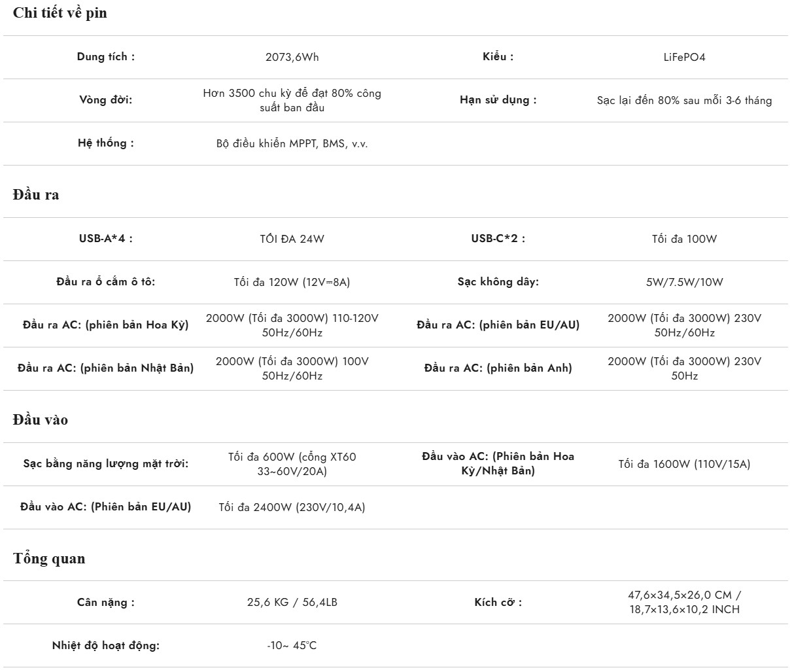Screen dimensions: 792x672
Task: Click the "Chi tiết về pin" section heading
Action: point(60,13)
